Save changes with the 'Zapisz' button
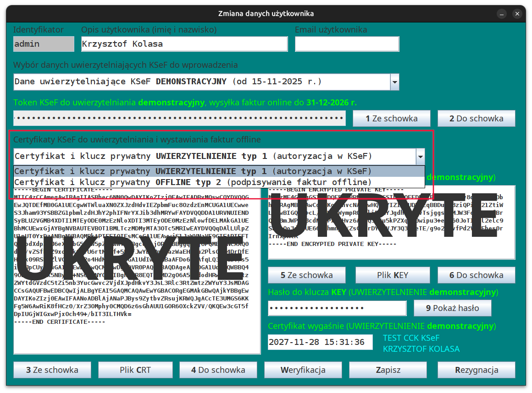Screen dimensions: 532x393 tap(388, 370)
